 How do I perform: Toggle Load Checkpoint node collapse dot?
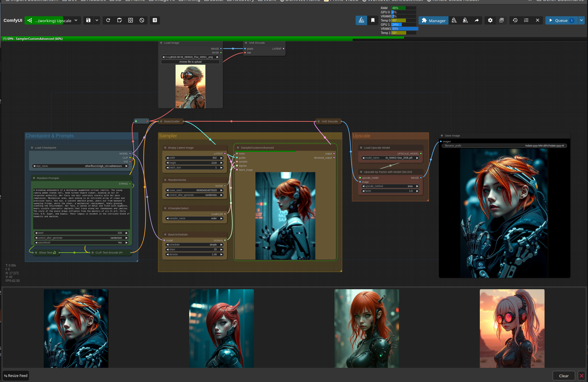point(32,148)
